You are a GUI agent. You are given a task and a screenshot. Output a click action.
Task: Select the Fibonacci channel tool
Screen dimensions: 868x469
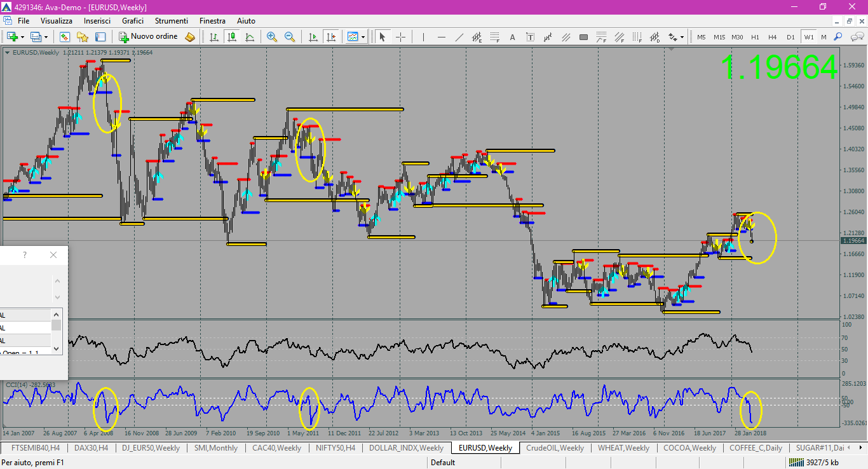(x=619, y=37)
